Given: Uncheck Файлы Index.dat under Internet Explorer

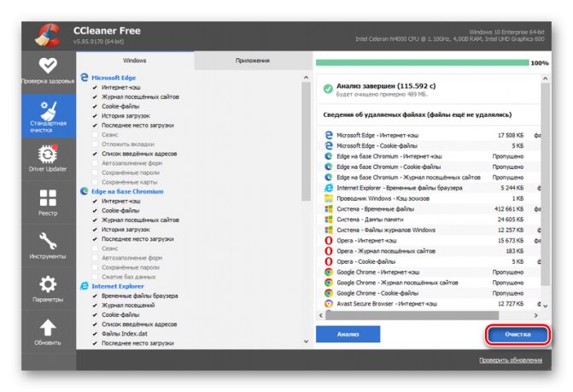Looking at the screenshot, I should [x=95, y=334].
